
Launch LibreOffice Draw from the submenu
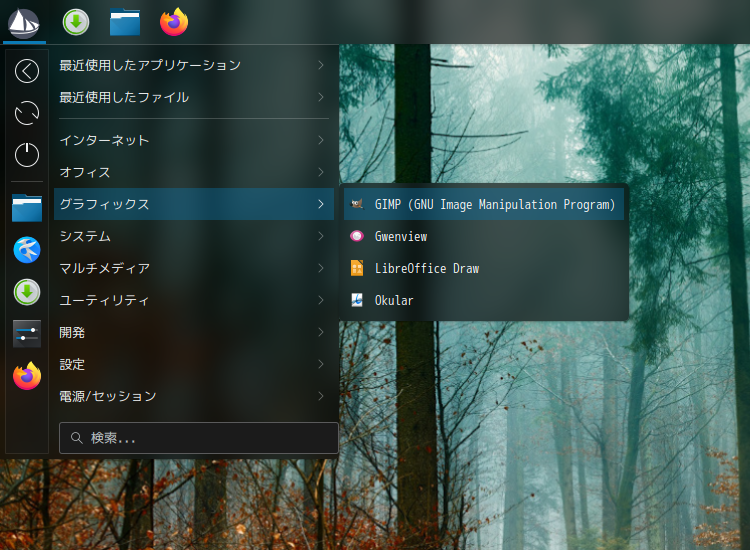(x=484, y=268)
